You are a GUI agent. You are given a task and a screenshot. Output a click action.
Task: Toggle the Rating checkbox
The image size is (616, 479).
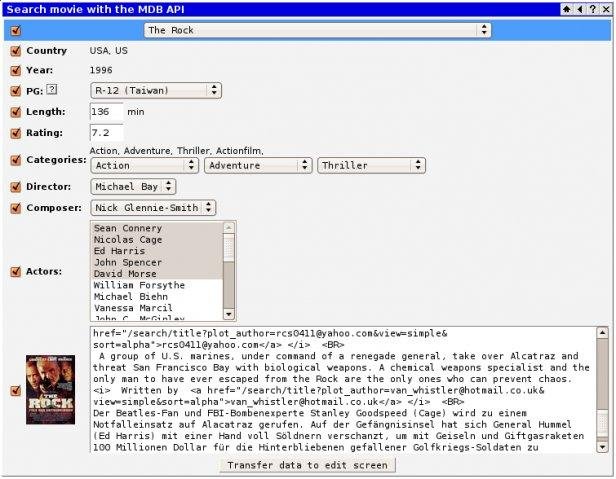(16, 133)
